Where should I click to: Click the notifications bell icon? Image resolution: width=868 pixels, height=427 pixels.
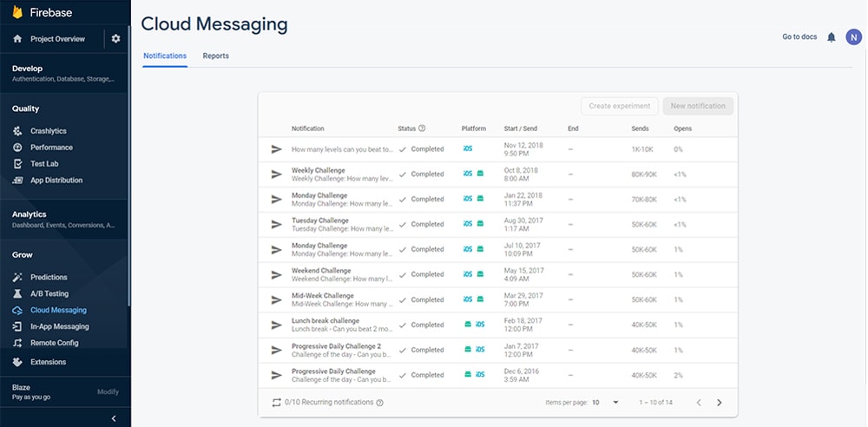coord(831,37)
